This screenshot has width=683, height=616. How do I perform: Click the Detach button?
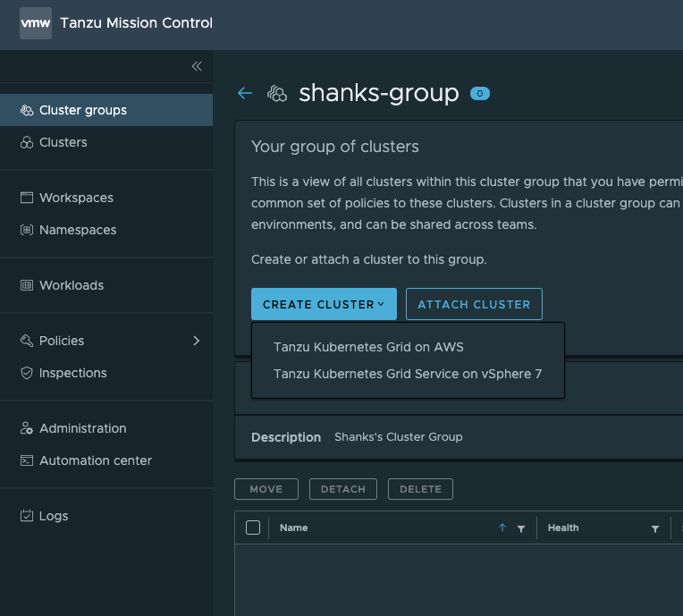point(343,489)
